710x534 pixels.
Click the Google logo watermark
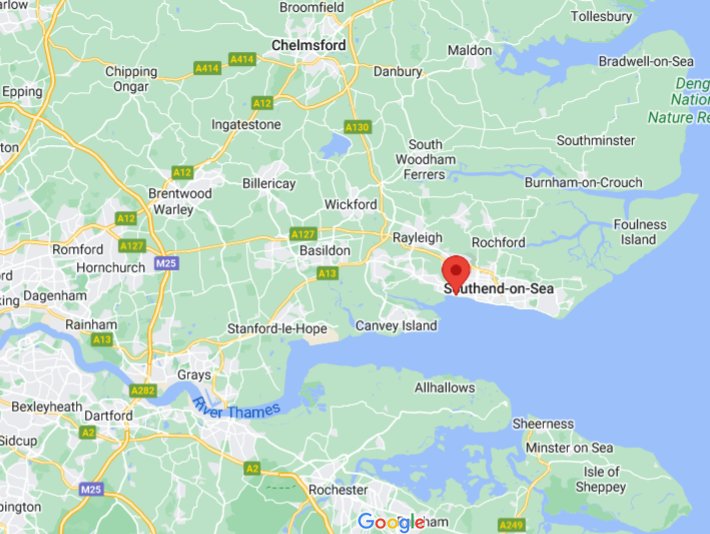click(x=392, y=522)
